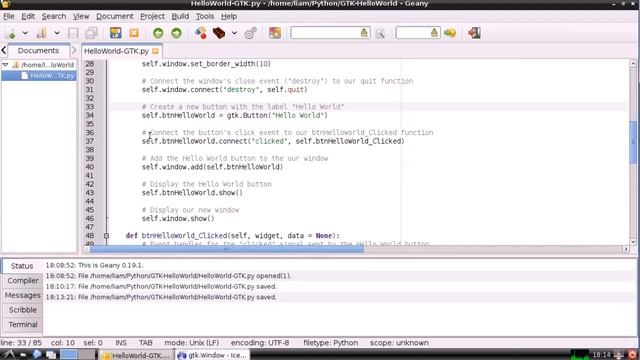640x360 pixels.
Task: Switch to the Messages tab
Action: click(x=23, y=295)
